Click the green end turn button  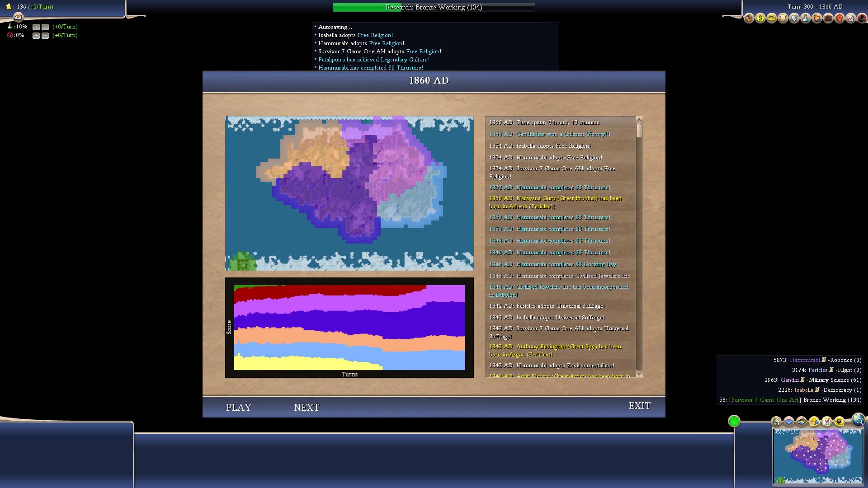(x=734, y=421)
